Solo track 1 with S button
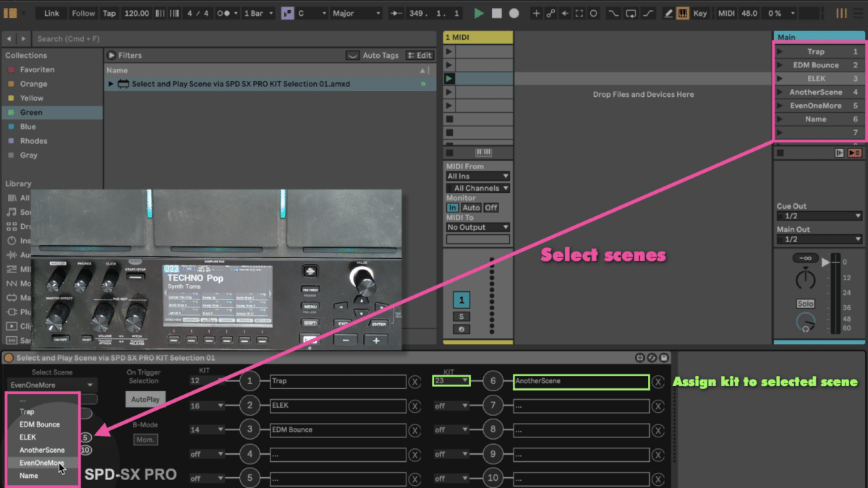 pos(461,317)
